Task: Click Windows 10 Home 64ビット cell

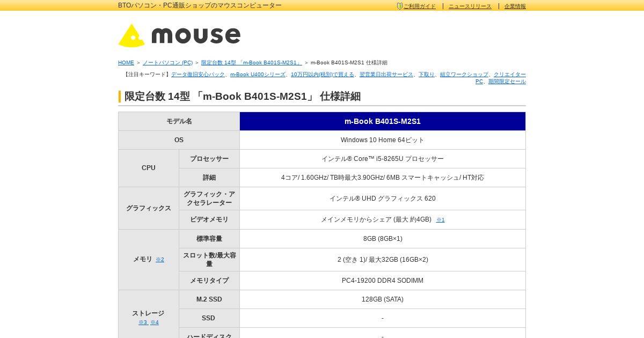Action: click(x=383, y=140)
